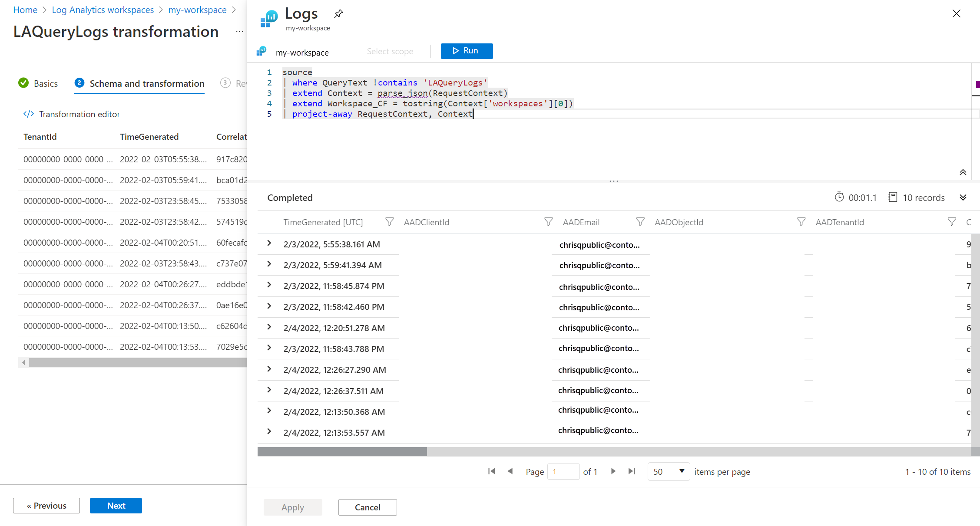Screen dimensions: 980x526
Task: Go to last results page
Action: (632, 471)
